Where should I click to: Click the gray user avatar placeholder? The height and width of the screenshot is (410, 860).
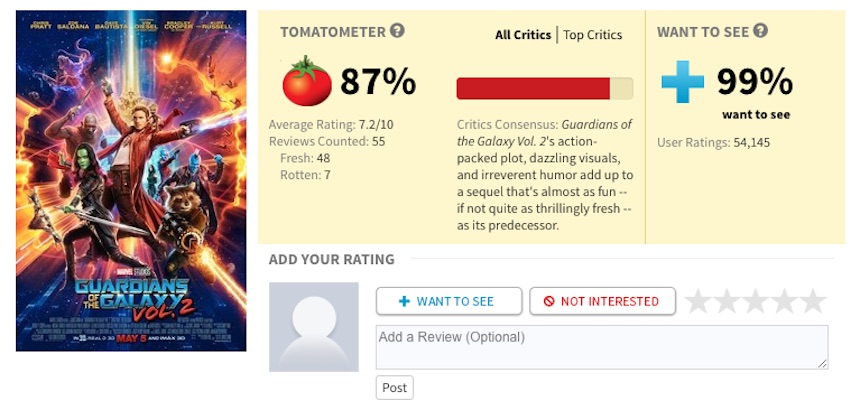click(314, 327)
